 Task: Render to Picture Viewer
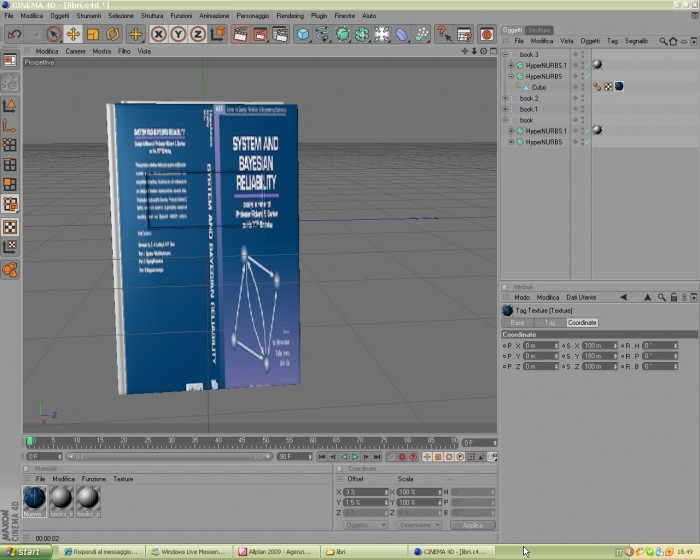260,34
